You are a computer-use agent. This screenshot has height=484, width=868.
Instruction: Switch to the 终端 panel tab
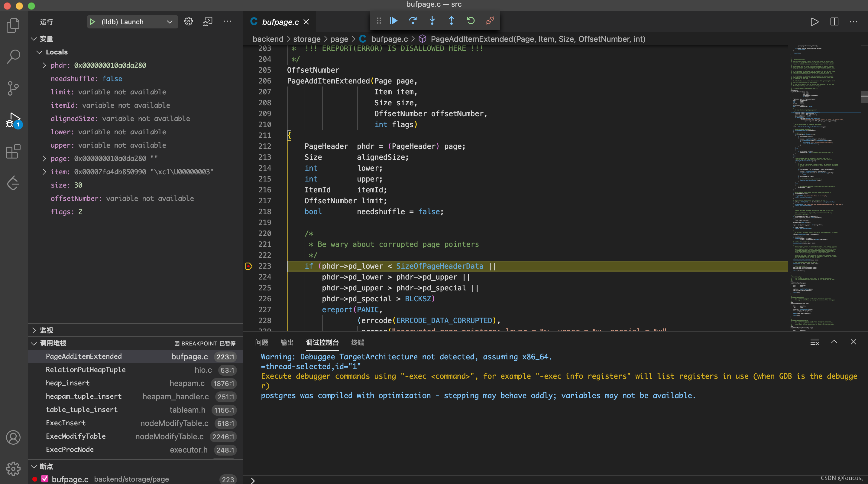coord(358,342)
